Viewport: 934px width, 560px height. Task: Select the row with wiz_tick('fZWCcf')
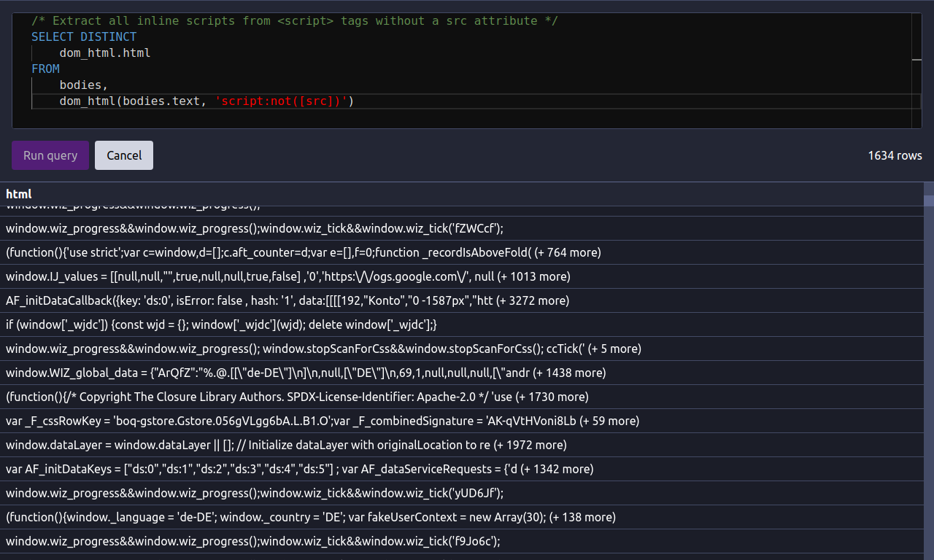(254, 228)
